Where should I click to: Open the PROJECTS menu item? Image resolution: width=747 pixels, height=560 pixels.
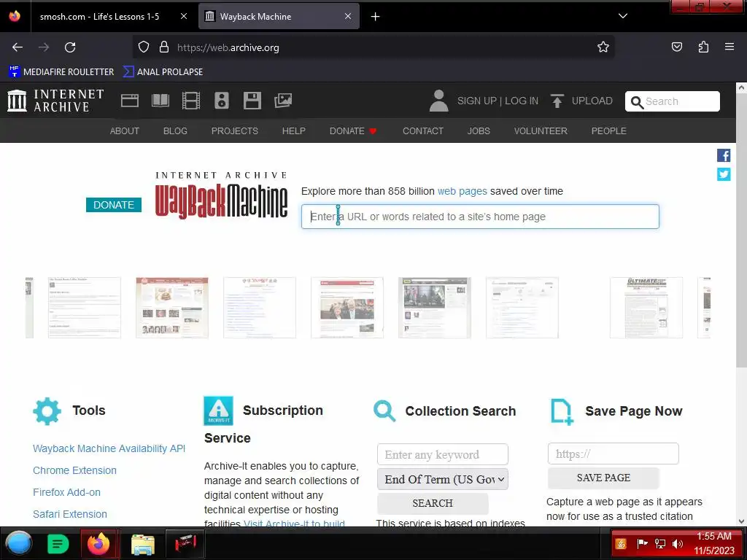[234, 131]
